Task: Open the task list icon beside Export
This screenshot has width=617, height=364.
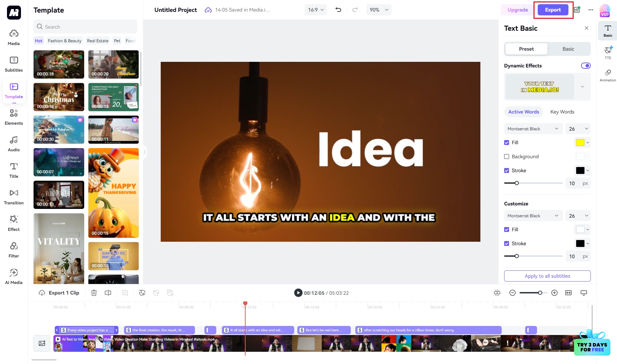Action: click(577, 10)
